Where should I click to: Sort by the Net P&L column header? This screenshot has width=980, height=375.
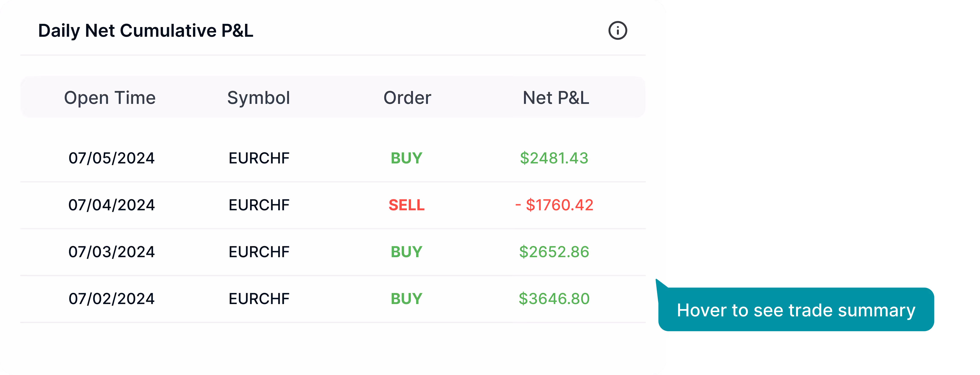click(555, 98)
